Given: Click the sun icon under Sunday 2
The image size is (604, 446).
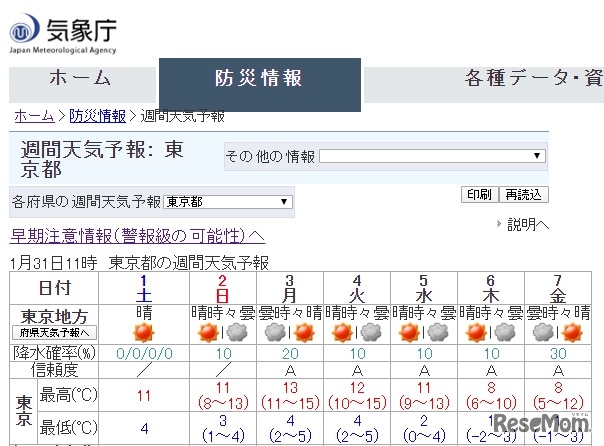Looking at the screenshot, I should click(208, 333).
